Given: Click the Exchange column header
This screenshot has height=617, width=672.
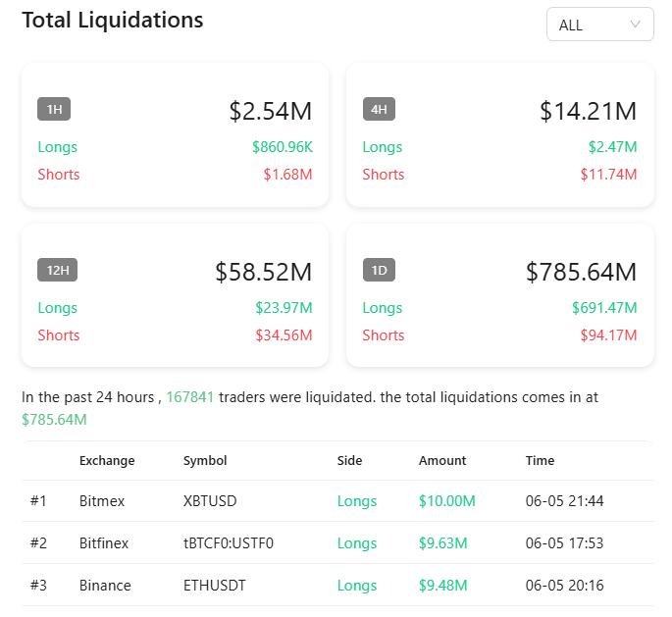Looking at the screenshot, I should pos(107,461).
